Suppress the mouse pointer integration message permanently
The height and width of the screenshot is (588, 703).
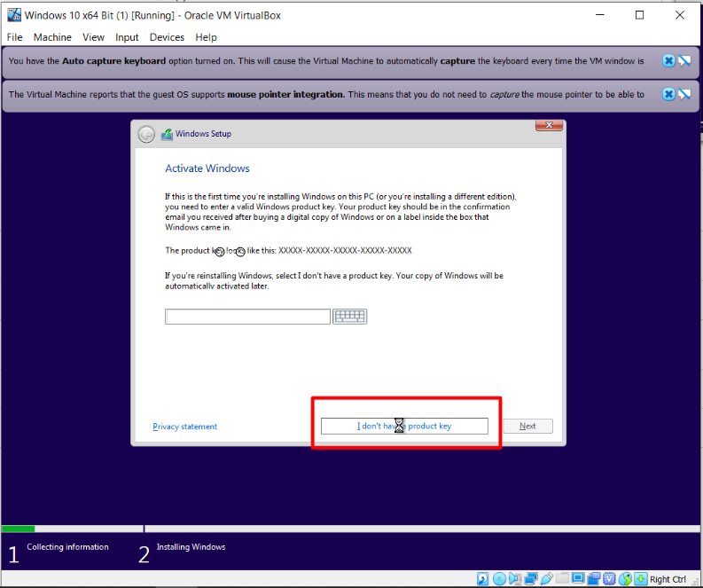[684, 94]
